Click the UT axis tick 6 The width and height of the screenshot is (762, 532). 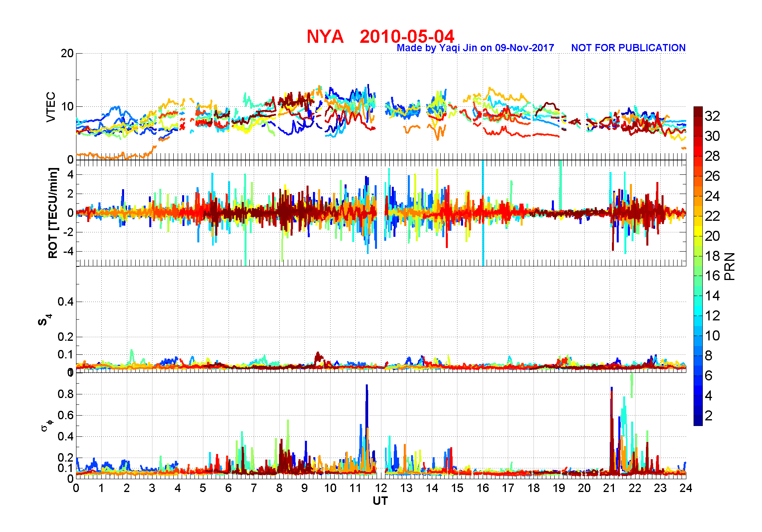[x=229, y=488]
